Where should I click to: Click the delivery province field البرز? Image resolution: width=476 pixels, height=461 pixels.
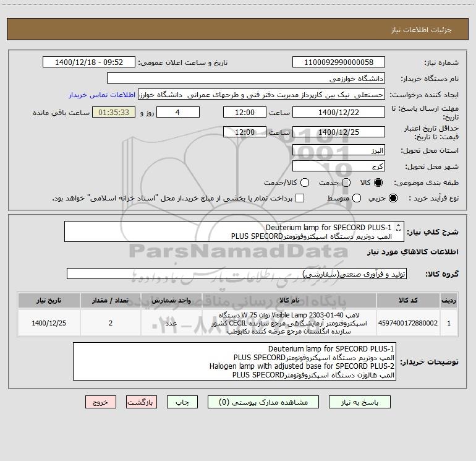339,150
